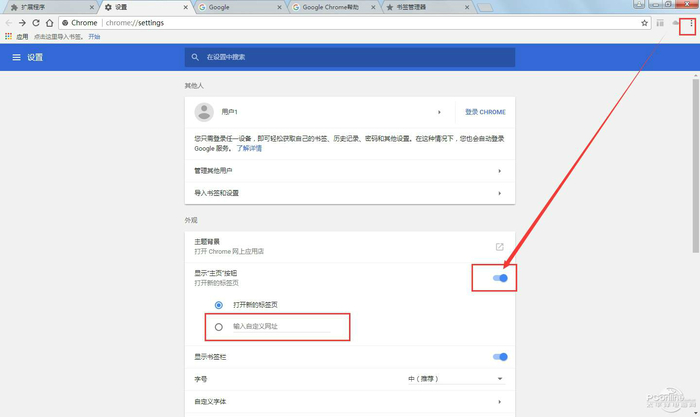Image resolution: width=700 pixels, height=417 pixels.
Task: Click the 应用 label in the bookmarks bar
Action: point(22,37)
